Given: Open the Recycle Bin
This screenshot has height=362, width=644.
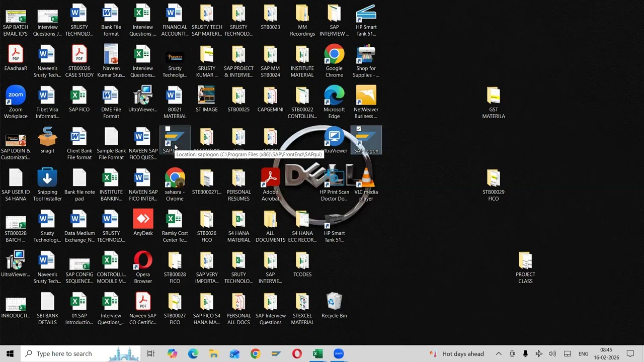Looking at the screenshot, I should (334, 306).
